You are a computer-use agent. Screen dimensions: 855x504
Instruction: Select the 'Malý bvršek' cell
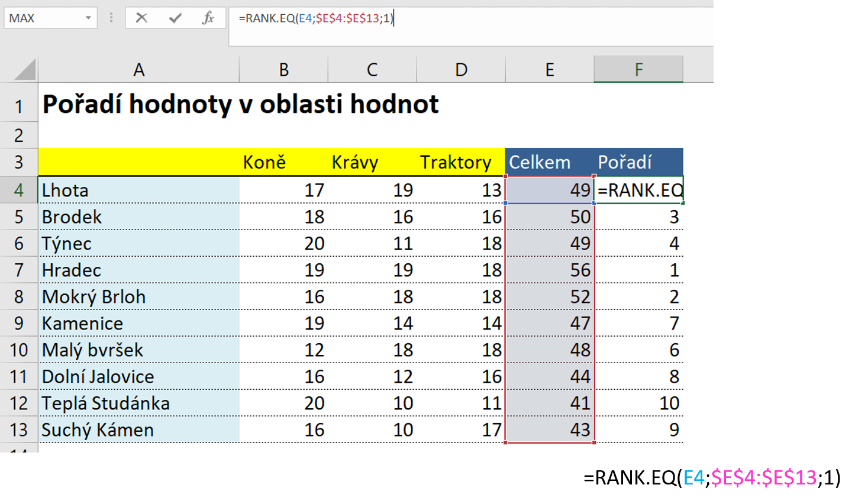pos(138,350)
